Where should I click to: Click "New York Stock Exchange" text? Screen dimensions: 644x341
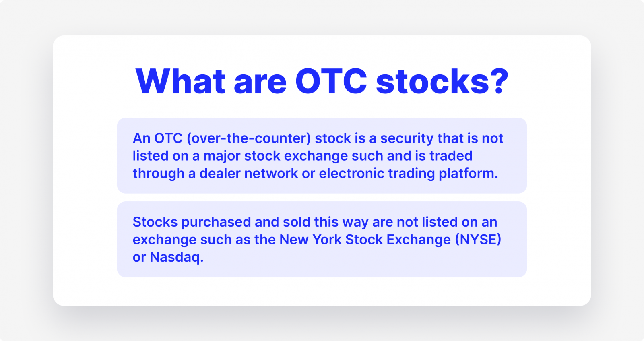[365, 240]
